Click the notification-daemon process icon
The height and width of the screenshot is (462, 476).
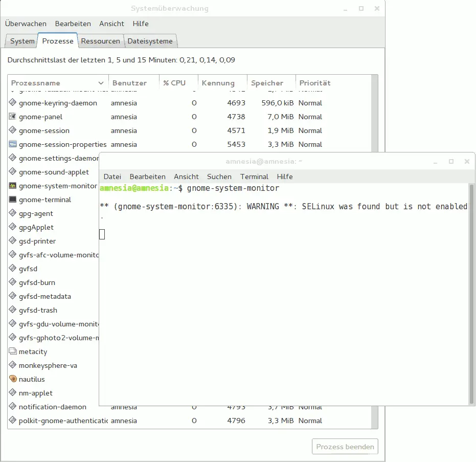pyautogui.click(x=12, y=407)
